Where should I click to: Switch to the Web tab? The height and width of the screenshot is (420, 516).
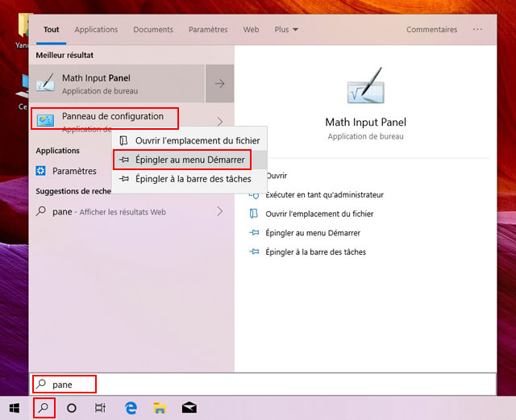click(x=251, y=30)
